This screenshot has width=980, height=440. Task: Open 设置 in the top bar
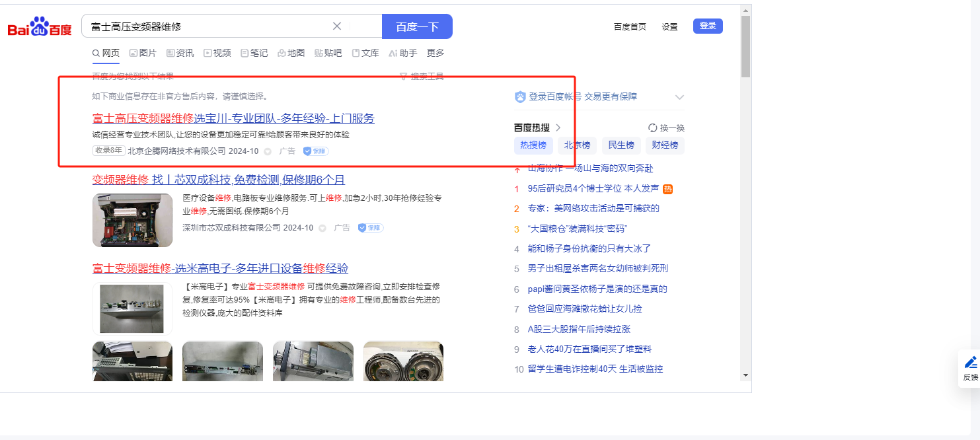pyautogui.click(x=670, y=27)
